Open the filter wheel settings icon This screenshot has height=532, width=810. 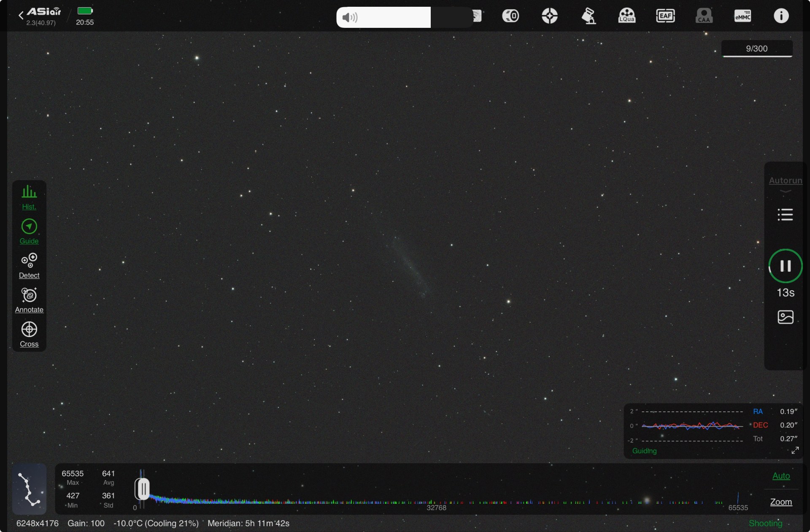(x=510, y=16)
